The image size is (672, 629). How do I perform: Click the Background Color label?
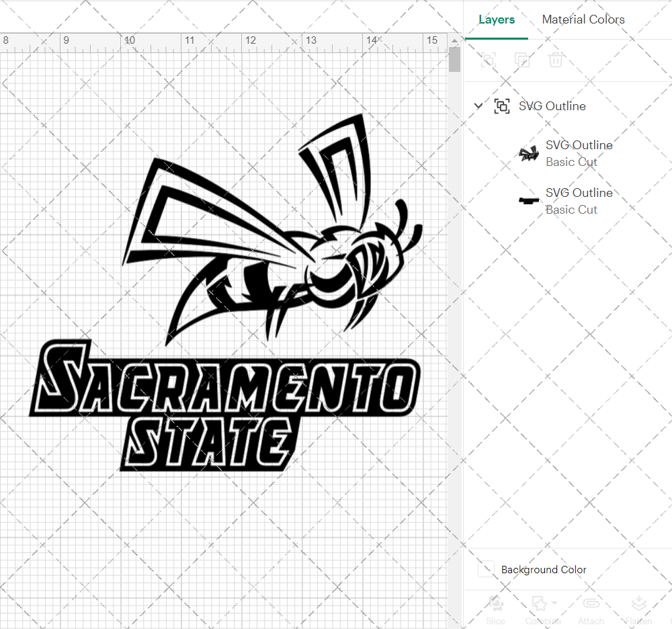[x=544, y=569]
